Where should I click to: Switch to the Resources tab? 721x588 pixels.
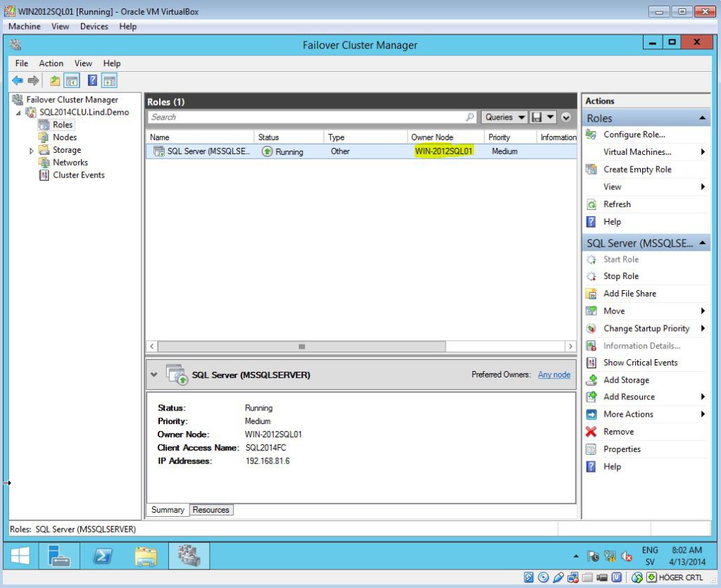pyautogui.click(x=211, y=510)
